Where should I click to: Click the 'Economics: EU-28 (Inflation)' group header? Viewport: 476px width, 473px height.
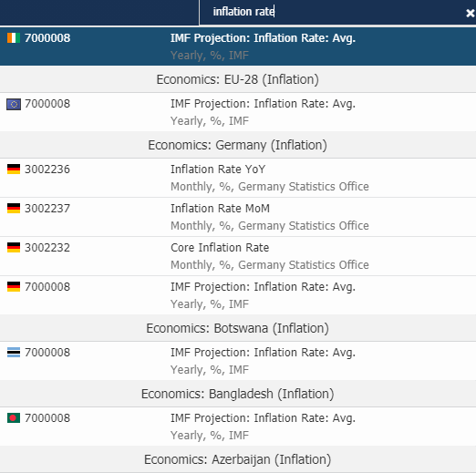click(238, 79)
